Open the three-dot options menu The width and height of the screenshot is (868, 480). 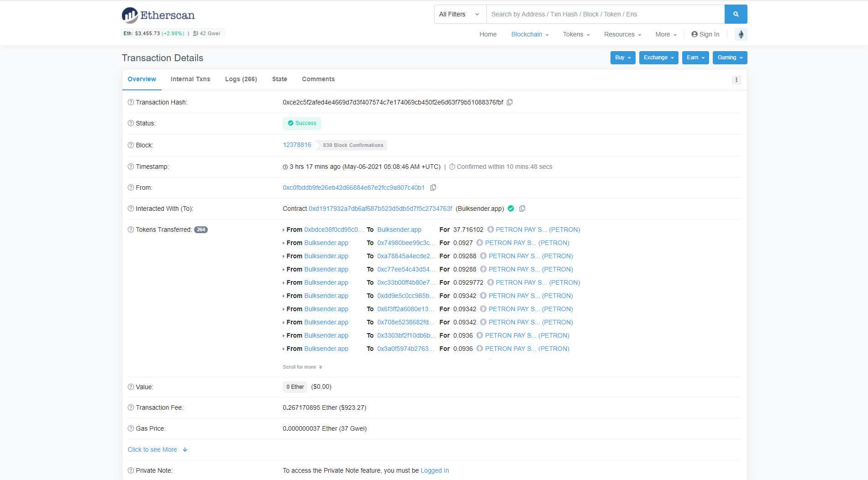tap(736, 80)
